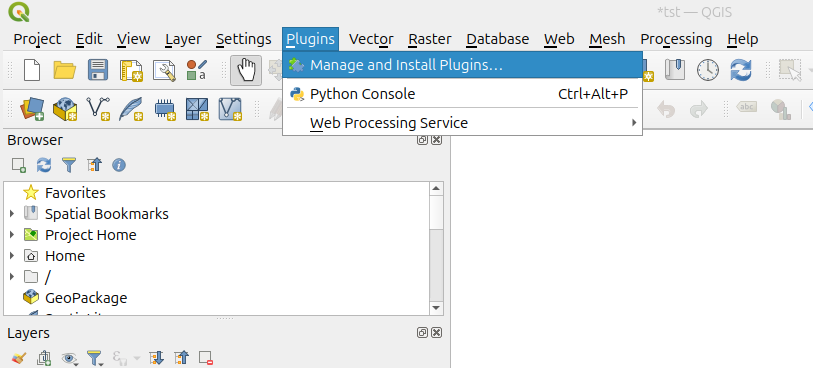
Task: Remove layer or group in Layers panel
Action: [206, 358]
